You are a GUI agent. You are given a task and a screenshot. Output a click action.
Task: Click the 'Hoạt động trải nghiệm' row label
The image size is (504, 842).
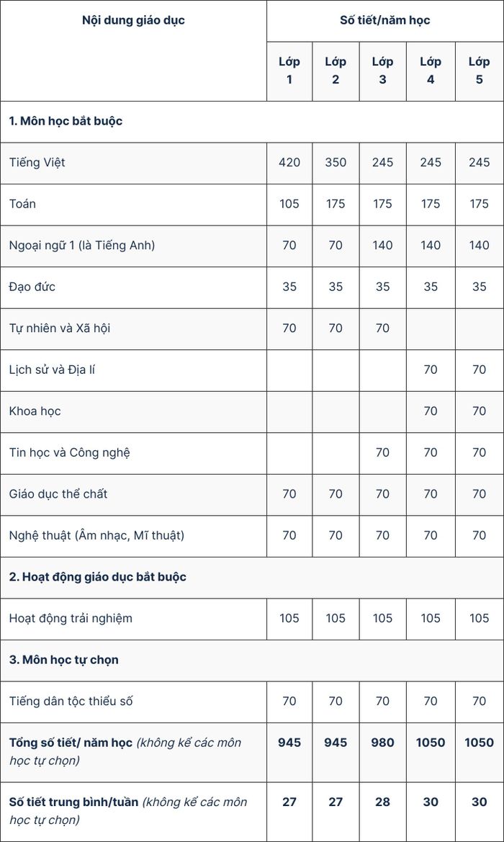click(71, 618)
